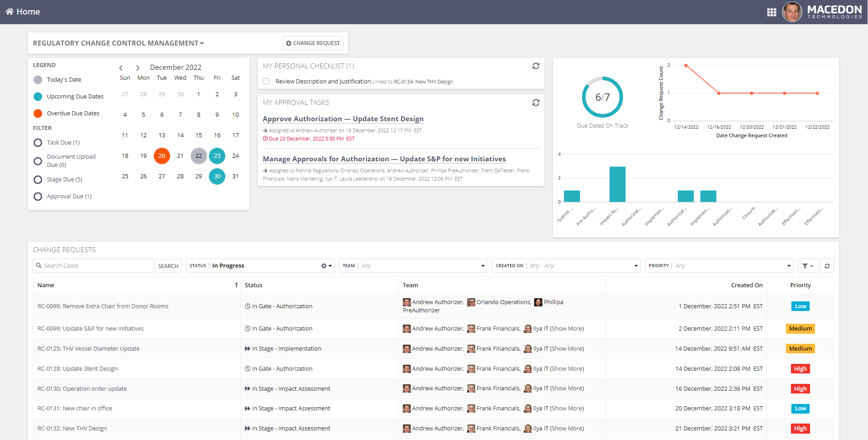This screenshot has width=868, height=440.
Task: Clear the In Progress status filter
Action: [323, 266]
